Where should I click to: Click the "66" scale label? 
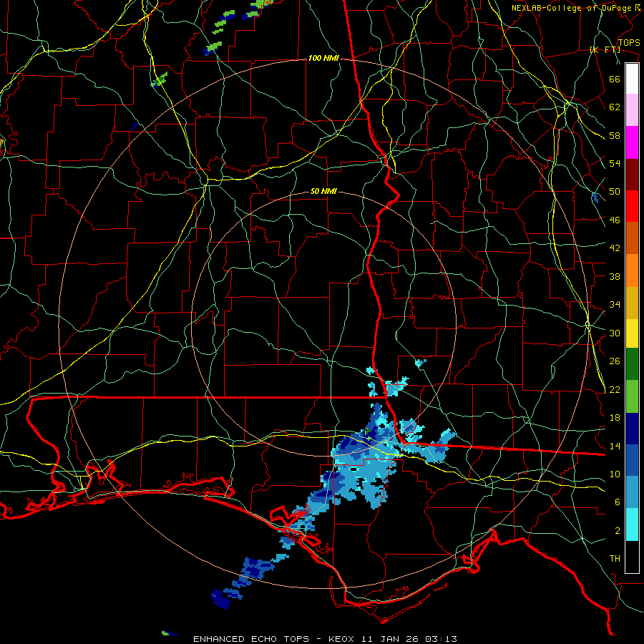coord(615,79)
